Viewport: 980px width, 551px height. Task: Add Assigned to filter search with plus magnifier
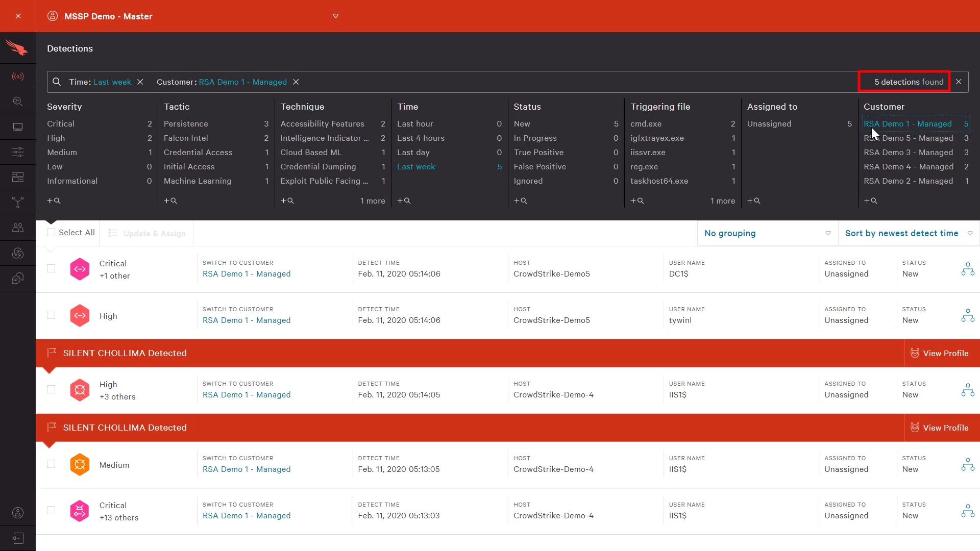click(x=754, y=201)
